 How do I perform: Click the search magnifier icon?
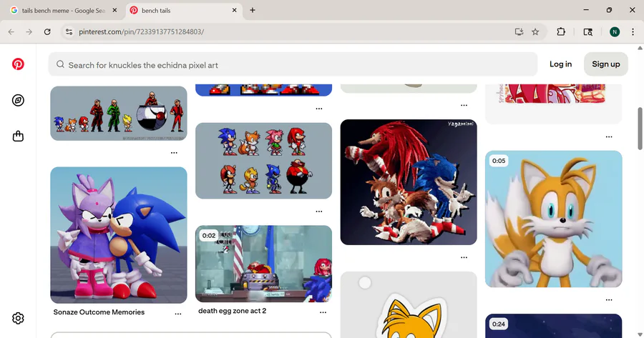pyautogui.click(x=60, y=64)
